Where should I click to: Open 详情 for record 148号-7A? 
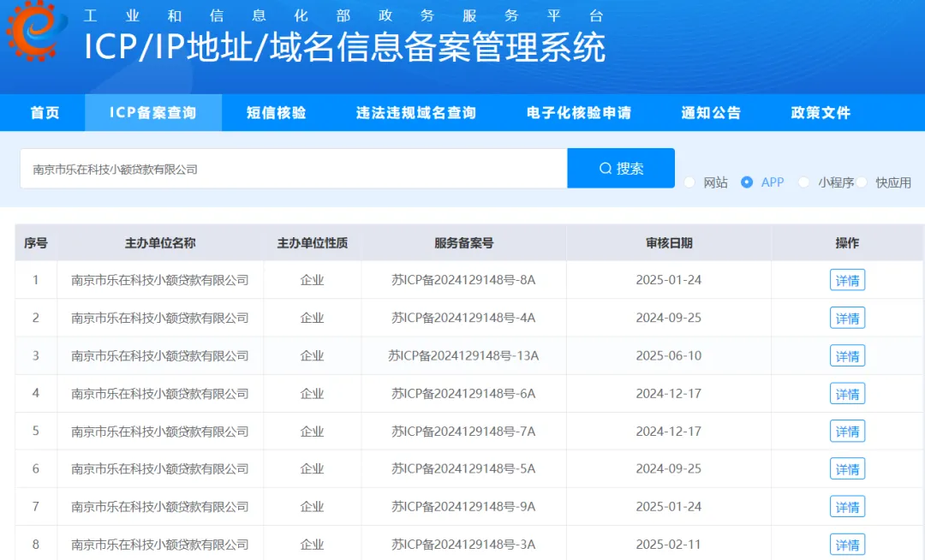847,431
